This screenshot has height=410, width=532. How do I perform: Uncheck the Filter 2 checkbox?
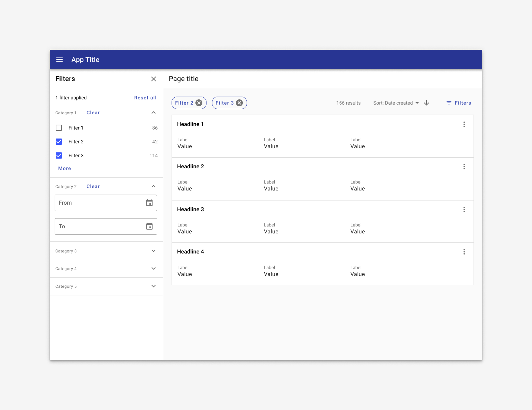point(59,142)
